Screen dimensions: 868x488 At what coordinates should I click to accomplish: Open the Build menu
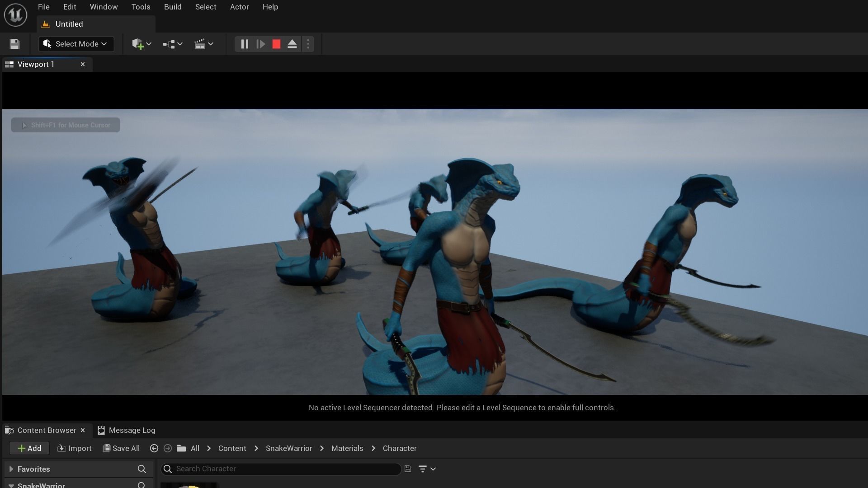tap(173, 7)
